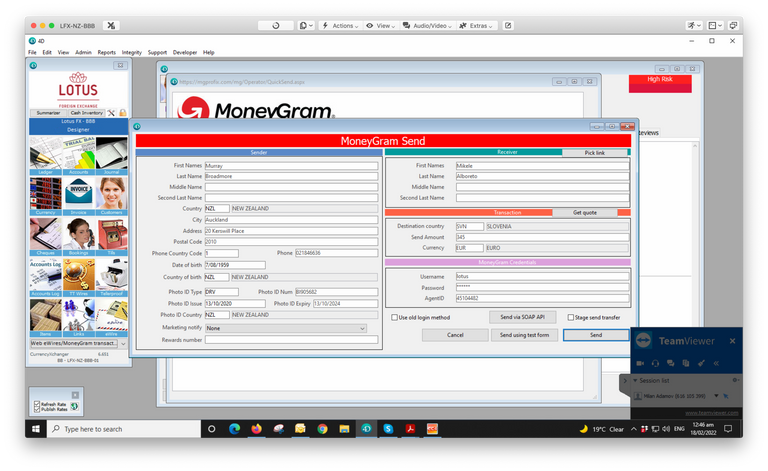Click the Pick link button
This screenshot has height=471, width=768.
click(x=595, y=153)
